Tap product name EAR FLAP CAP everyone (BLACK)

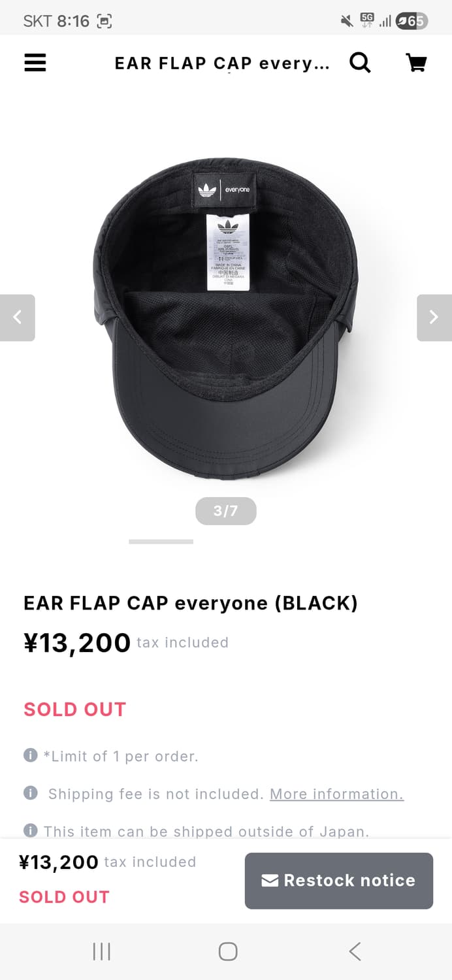click(191, 602)
